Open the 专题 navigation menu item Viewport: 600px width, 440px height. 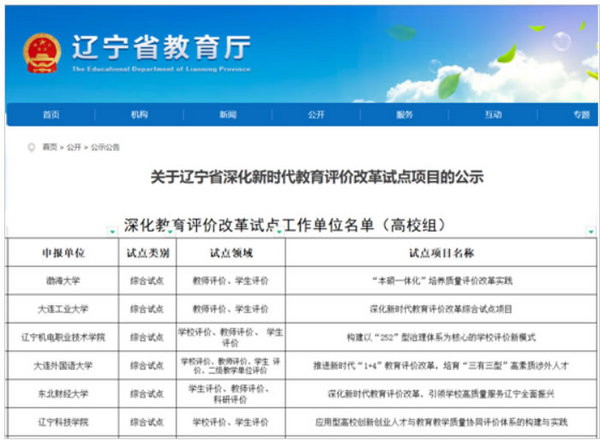click(x=581, y=114)
